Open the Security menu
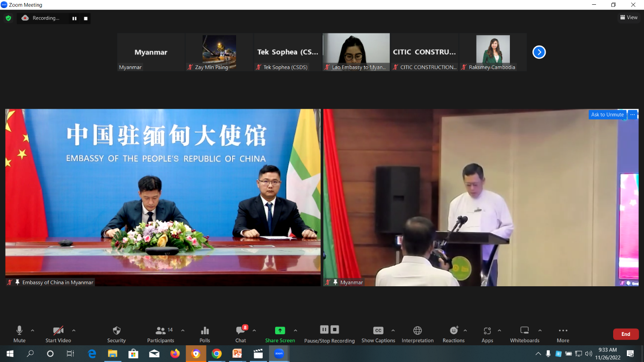The image size is (644, 362). point(117,334)
